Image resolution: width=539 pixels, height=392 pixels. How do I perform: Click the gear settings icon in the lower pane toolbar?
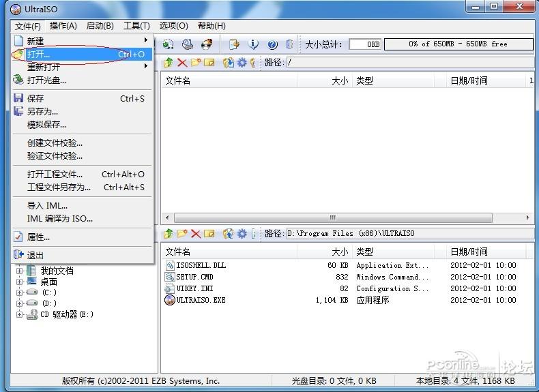pos(242,233)
